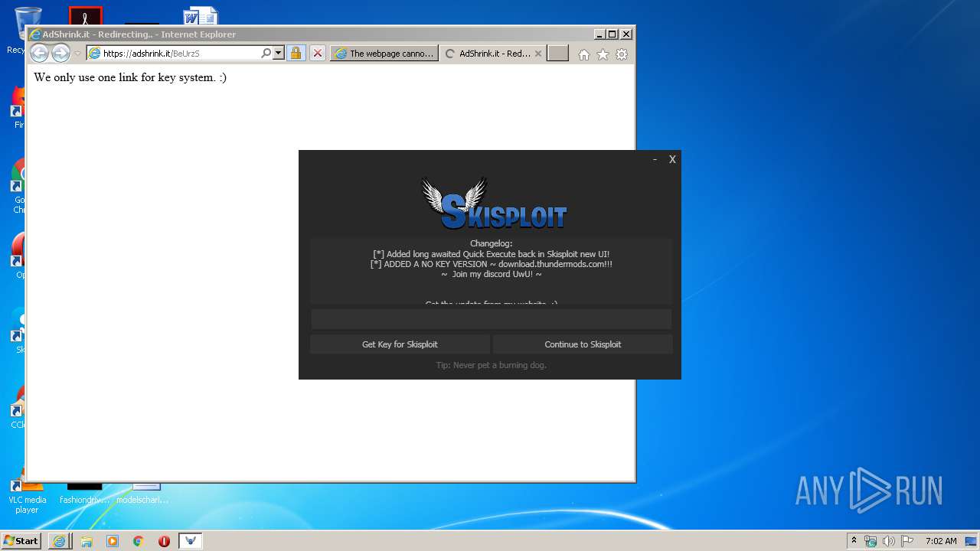The height and width of the screenshot is (551, 980).
Task: Click the 7:02 AM clock
Action: (941, 541)
